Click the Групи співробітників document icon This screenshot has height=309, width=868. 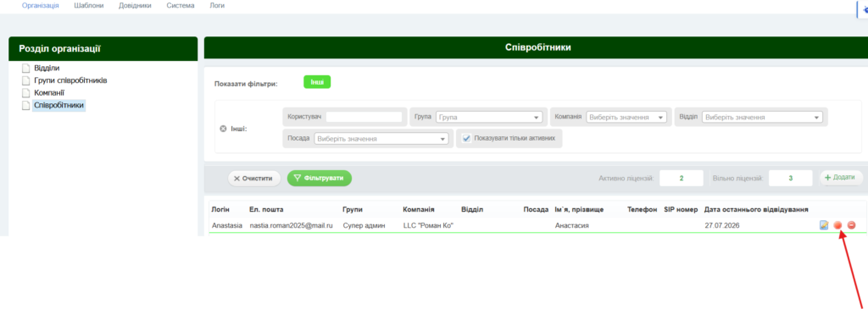click(25, 80)
